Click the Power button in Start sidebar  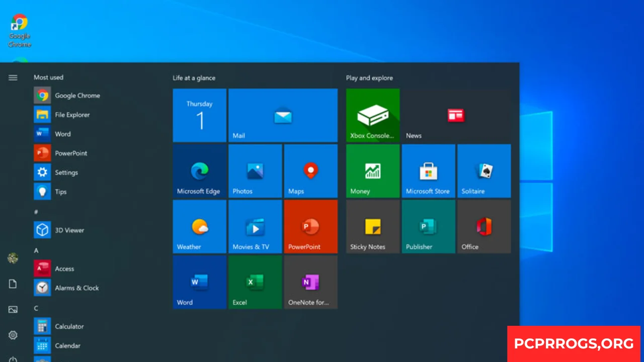pyautogui.click(x=13, y=358)
